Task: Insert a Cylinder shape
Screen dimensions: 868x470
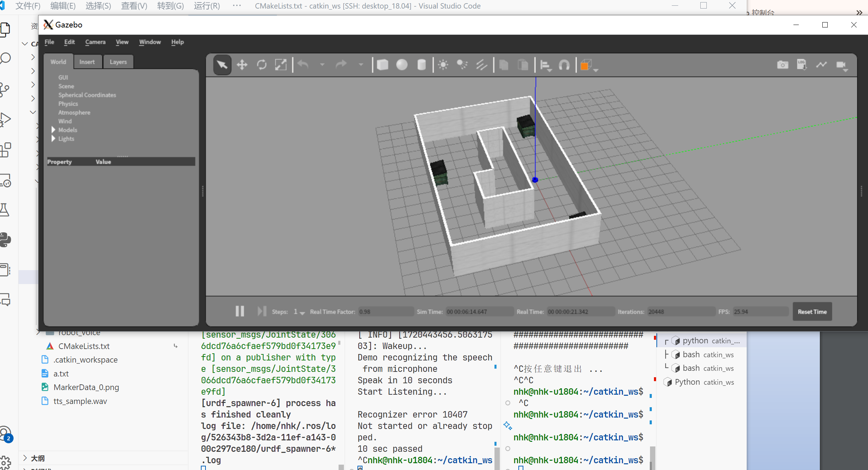Action: tap(421, 65)
